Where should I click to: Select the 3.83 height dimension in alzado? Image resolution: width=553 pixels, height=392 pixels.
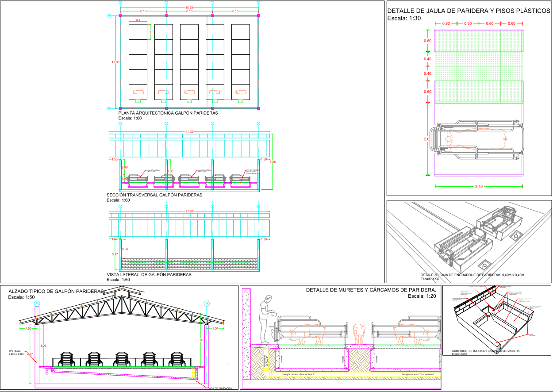pos(200,340)
